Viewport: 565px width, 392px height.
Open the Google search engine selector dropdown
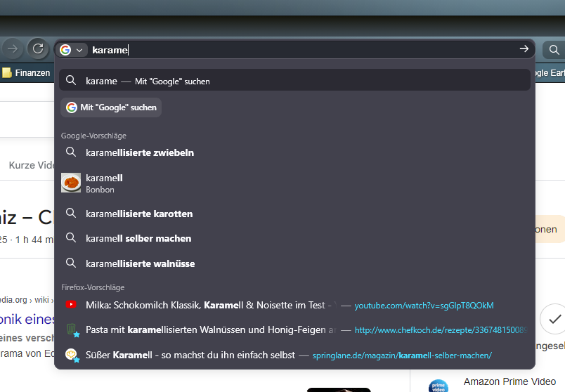(72, 50)
